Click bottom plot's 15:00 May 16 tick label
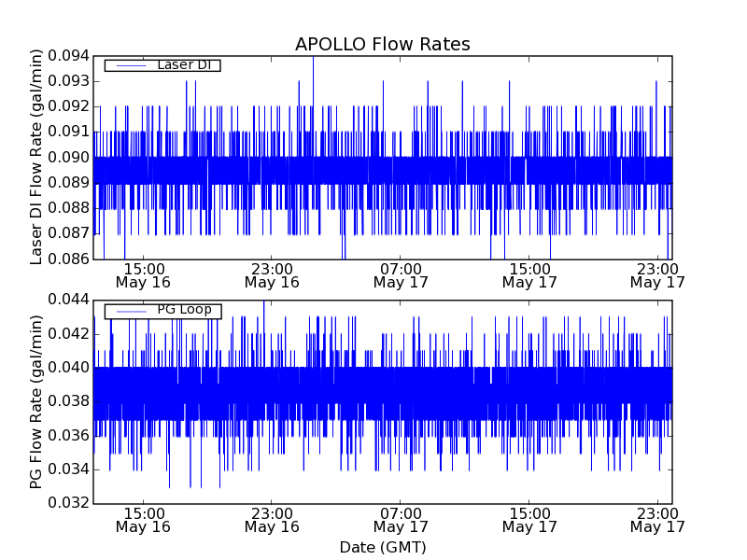The height and width of the screenshot is (560, 747). (x=143, y=520)
